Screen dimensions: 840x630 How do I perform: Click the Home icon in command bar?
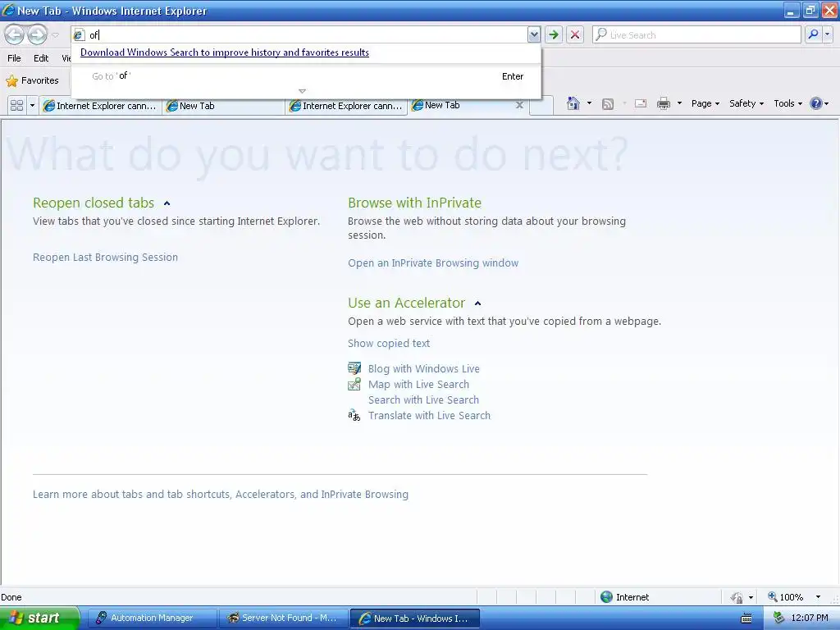tap(573, 103)
